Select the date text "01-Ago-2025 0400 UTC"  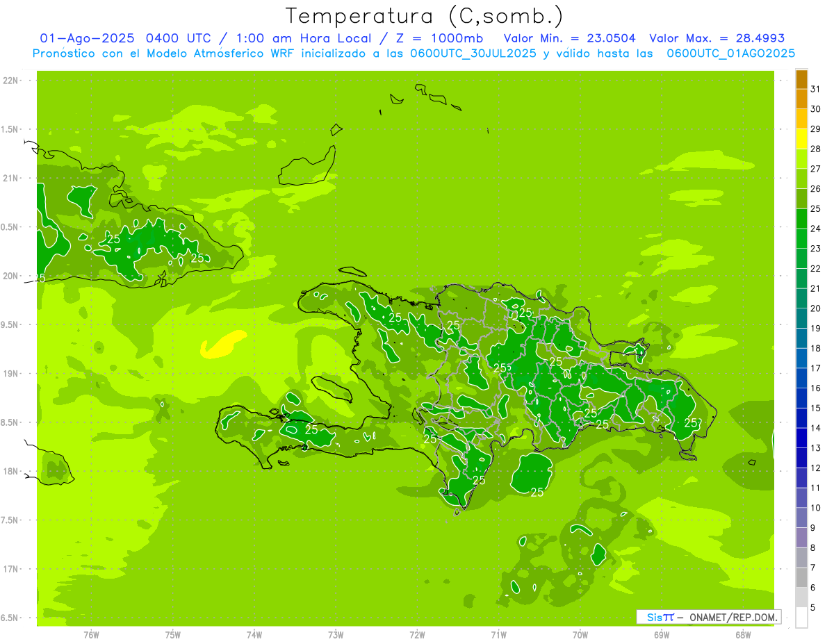[129, 38]
